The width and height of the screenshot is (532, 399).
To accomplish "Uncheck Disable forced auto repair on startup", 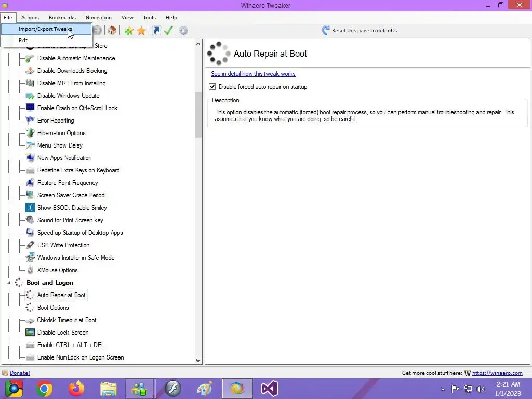I will 212,87.
